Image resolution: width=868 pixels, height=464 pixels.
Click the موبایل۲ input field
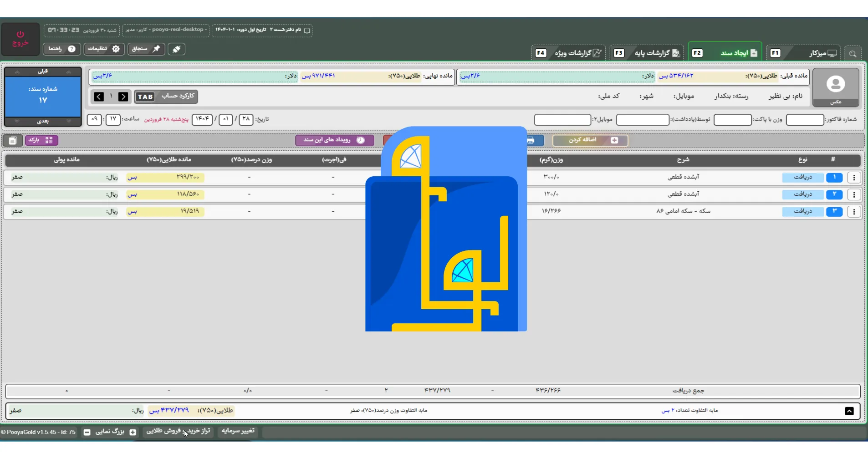pos(562,120)
